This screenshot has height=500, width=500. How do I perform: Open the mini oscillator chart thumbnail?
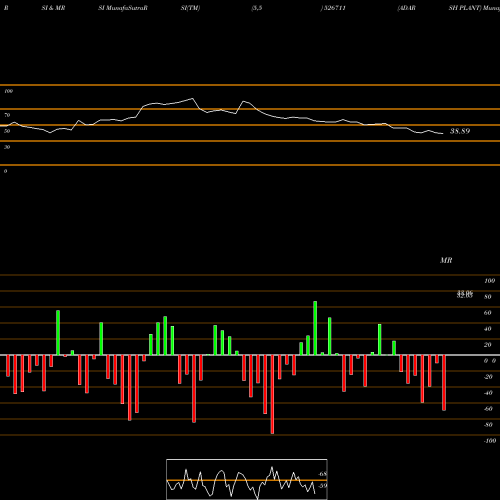click(x=247, y=479)
